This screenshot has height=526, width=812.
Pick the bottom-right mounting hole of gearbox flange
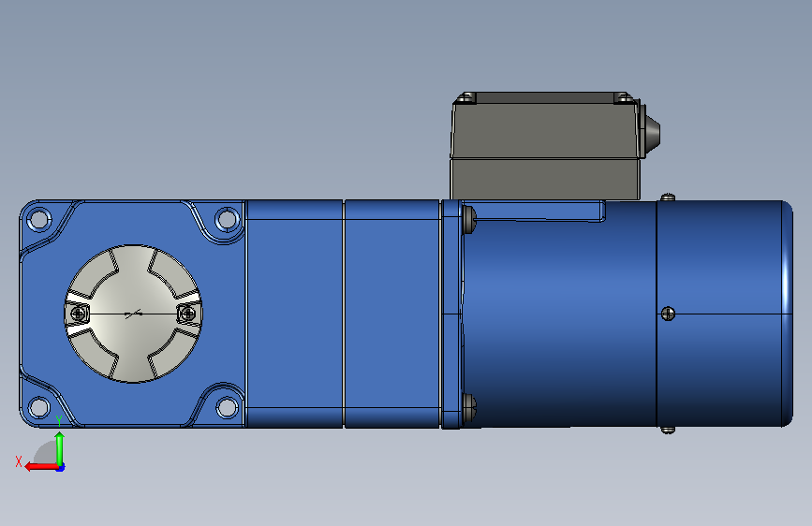click(227, 407)
